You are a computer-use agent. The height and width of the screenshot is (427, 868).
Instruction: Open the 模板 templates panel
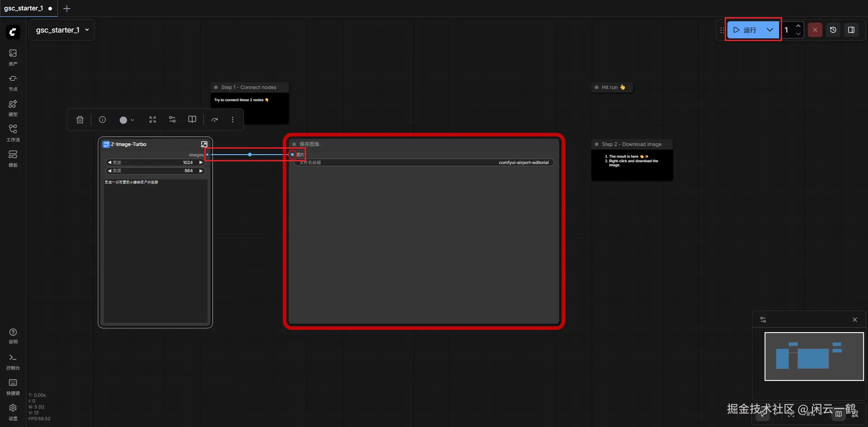tap(13, 159)
